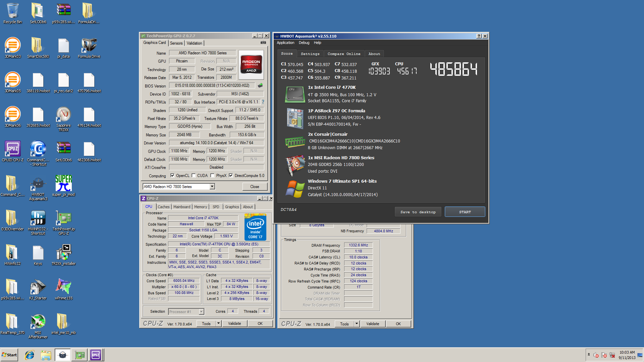
Task: Click the BIOS Version field in GPU-Z
Action: 212,85
